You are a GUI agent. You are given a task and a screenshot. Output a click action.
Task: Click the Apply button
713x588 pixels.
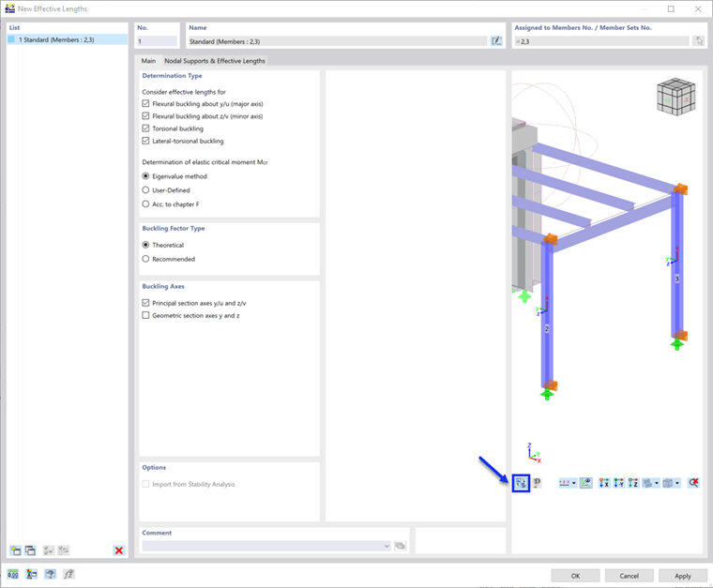click(683, 575)
